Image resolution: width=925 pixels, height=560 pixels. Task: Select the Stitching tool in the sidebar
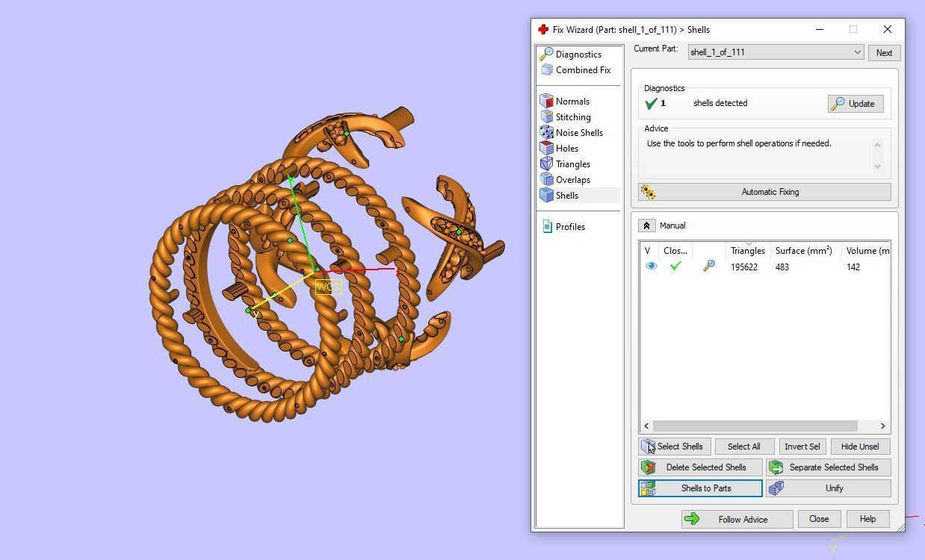tap(572, 116)
